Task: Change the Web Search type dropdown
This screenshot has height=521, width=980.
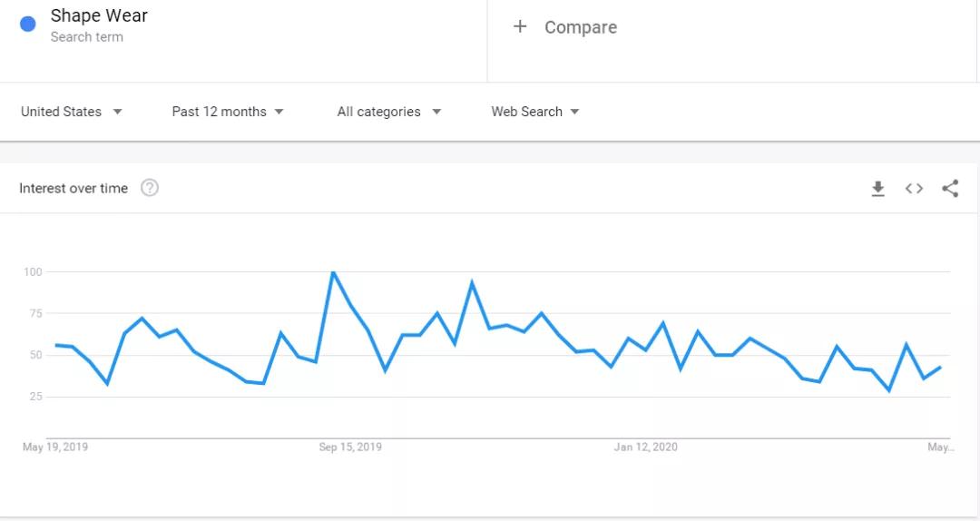Action: point(535,112)
